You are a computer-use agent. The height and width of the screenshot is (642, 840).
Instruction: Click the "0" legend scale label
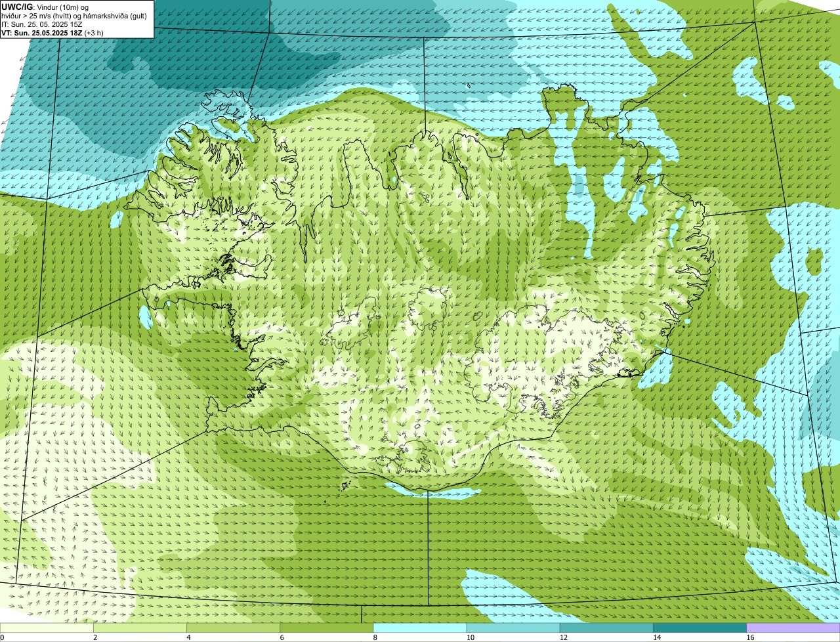click(2, 637)
